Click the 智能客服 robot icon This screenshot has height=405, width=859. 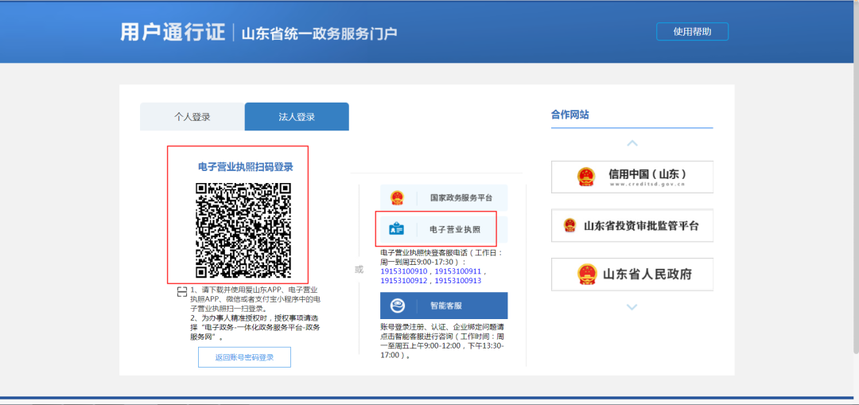click(x=397, y=306)
